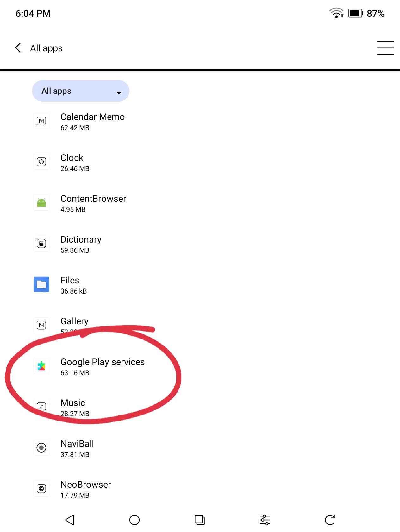Tap the 28.27 MB size label
The height and width of the screenshot is (532, 400).
coord(75,414)
